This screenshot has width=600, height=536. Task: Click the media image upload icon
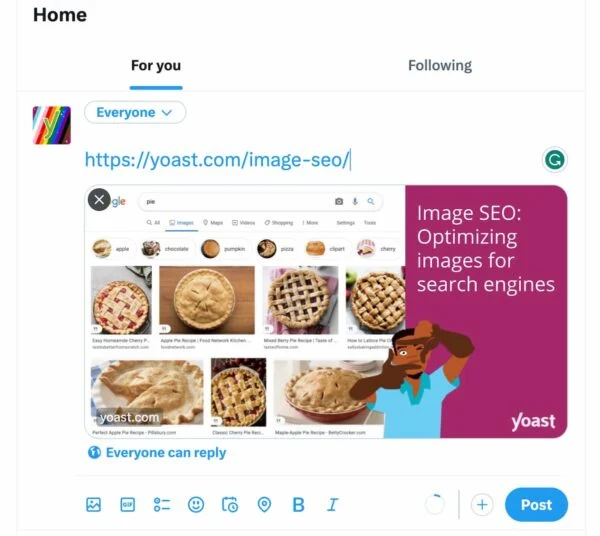pos(93,505)
